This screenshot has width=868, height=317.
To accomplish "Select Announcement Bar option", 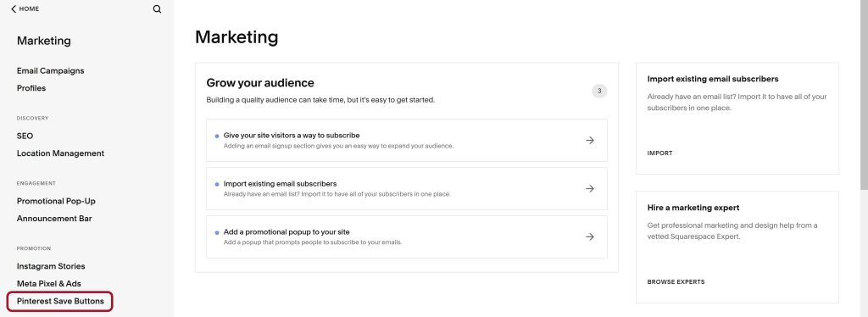I will click(x=54, y=219).
